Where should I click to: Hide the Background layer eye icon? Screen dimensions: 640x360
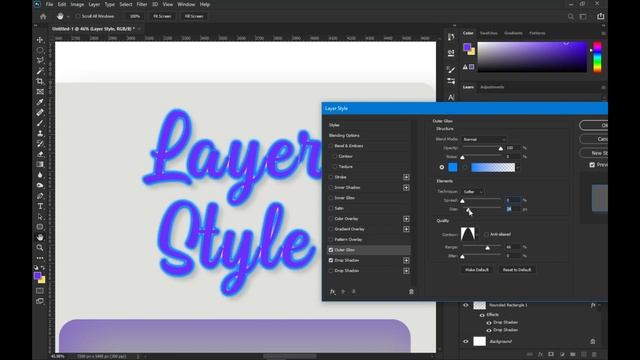point(466,341)
